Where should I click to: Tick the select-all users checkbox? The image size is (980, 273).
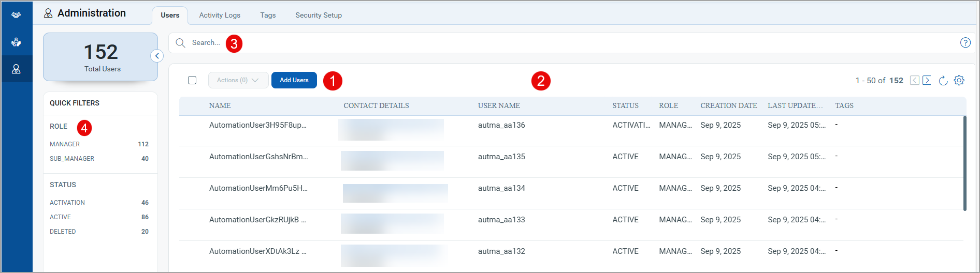192,80
